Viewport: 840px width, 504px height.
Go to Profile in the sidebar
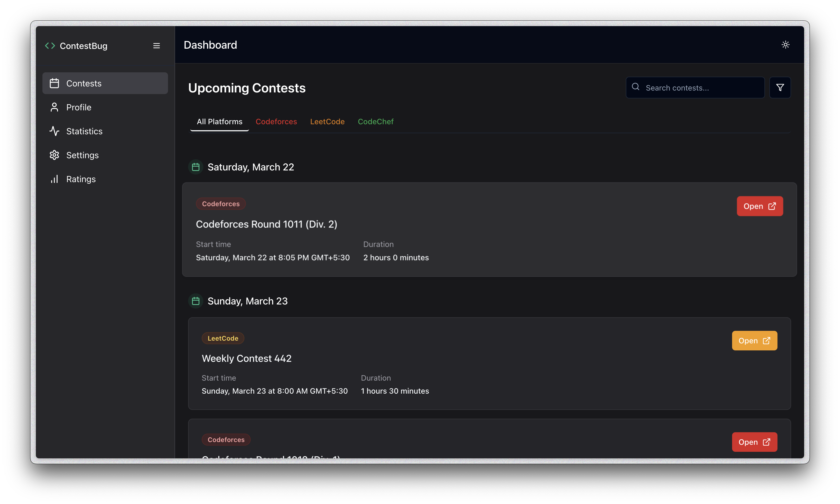(x=105, y=107)
